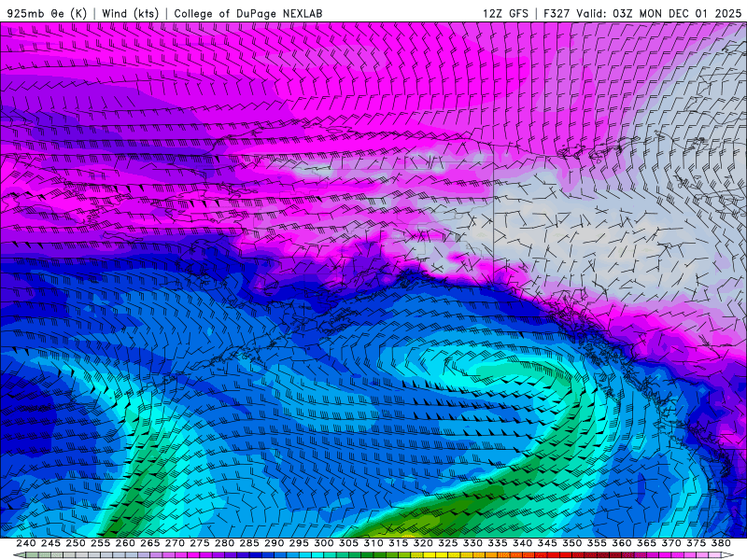Click the 355 value on the color scale
This screenshot has height=560, width=747.
597,543
